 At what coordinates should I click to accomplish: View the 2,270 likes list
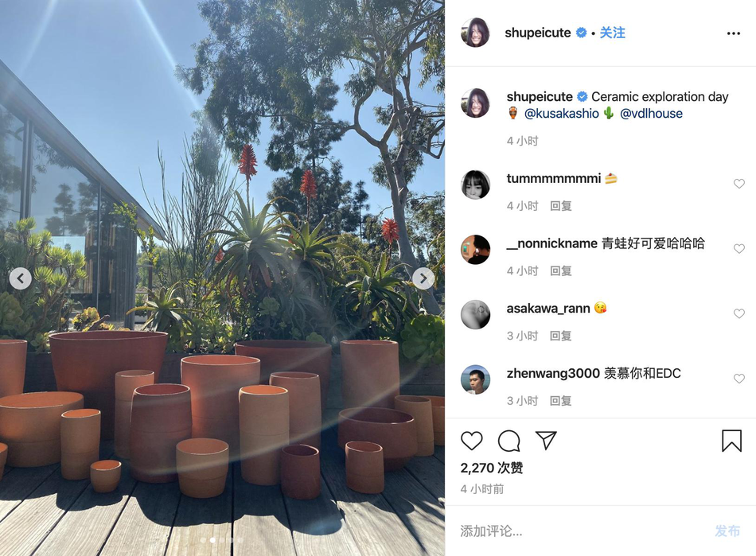pos(492,468)
